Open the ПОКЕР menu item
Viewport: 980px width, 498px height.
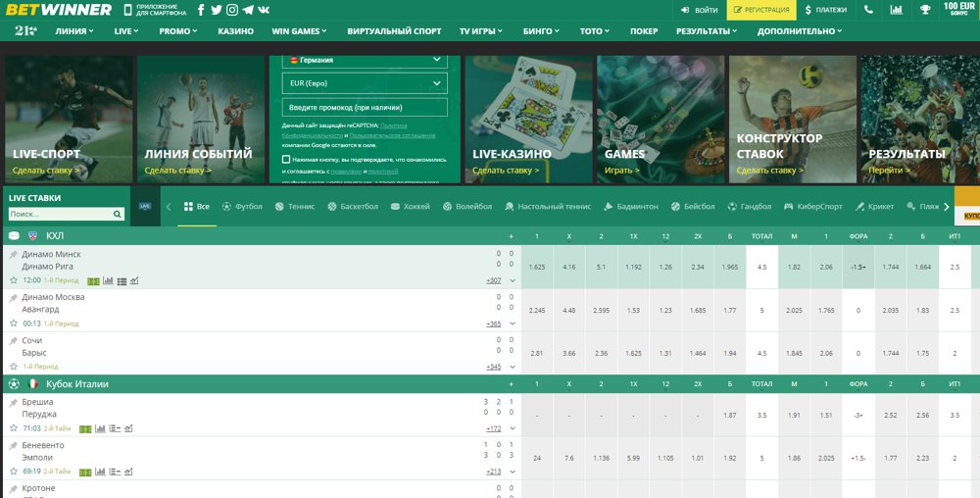(644, 31)
